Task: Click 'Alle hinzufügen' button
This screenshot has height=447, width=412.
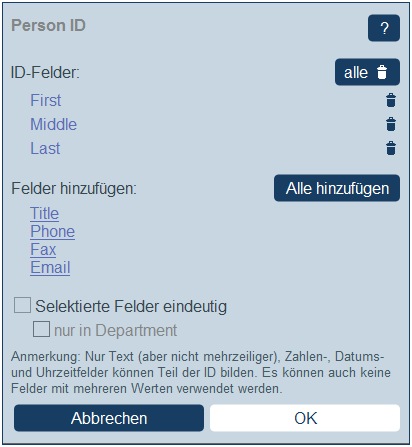Action: coord(337,188)
